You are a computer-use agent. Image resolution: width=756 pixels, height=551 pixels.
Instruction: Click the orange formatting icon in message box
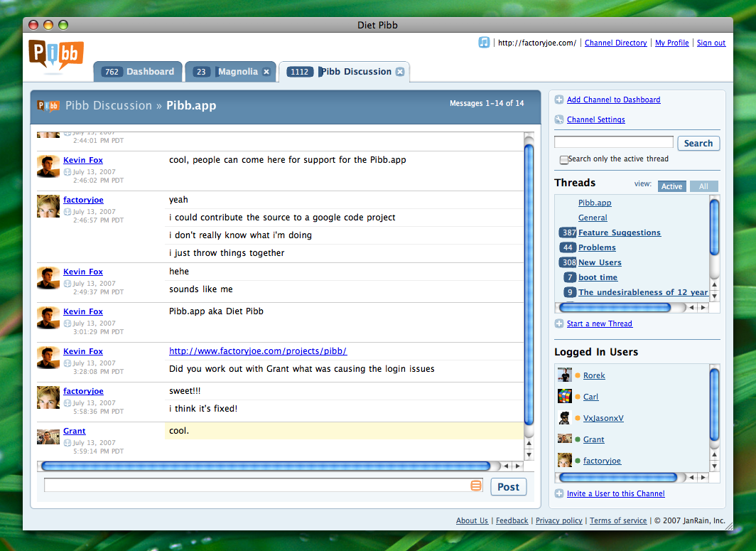(476, 486)
